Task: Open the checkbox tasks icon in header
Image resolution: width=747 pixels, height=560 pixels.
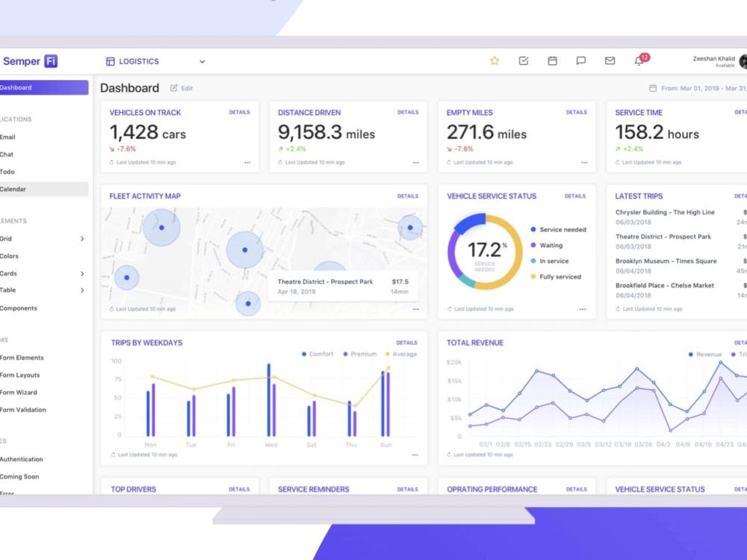Action: (524, 60)
